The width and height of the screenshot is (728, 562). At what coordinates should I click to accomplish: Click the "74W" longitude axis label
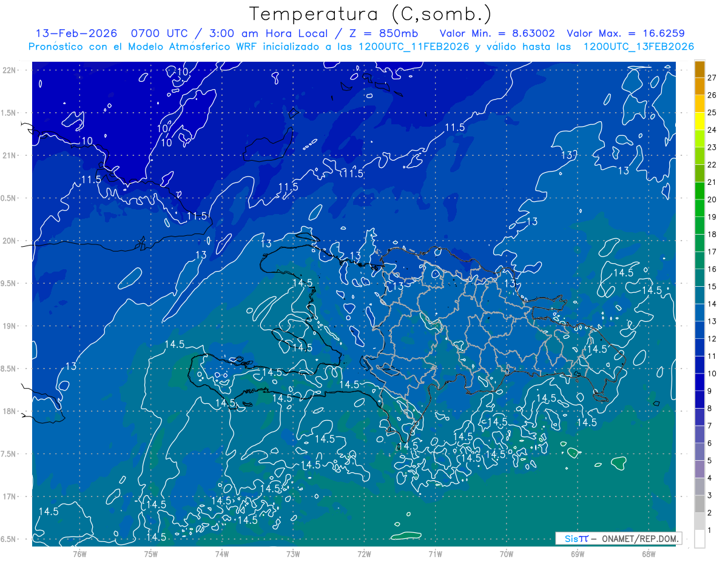coord(222,554)
